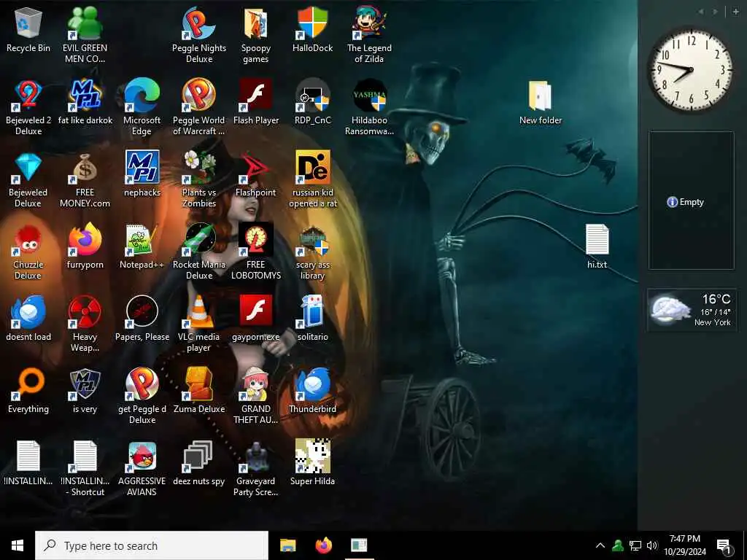Select the RDP_CnC shortcut
Screen dimensions: 747x560
pyautogui.click(x=312, y=102)
